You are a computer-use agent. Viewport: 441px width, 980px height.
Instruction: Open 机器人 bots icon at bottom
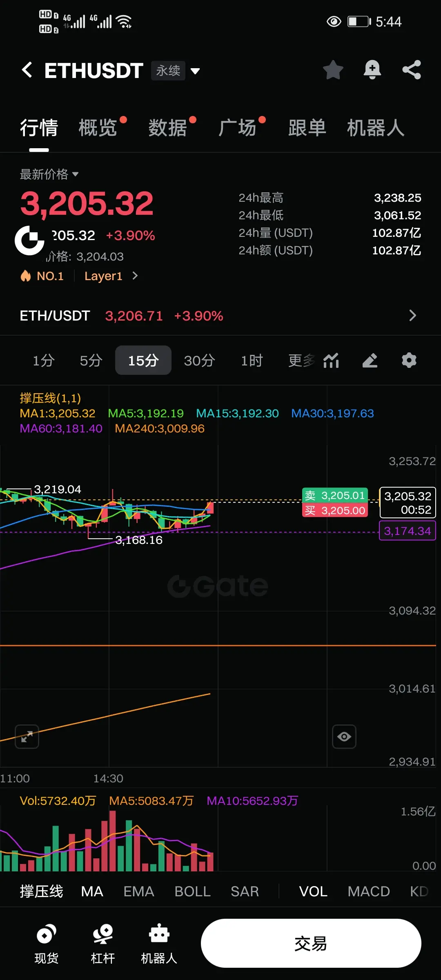pyautogui.click(x=159, y=944)
